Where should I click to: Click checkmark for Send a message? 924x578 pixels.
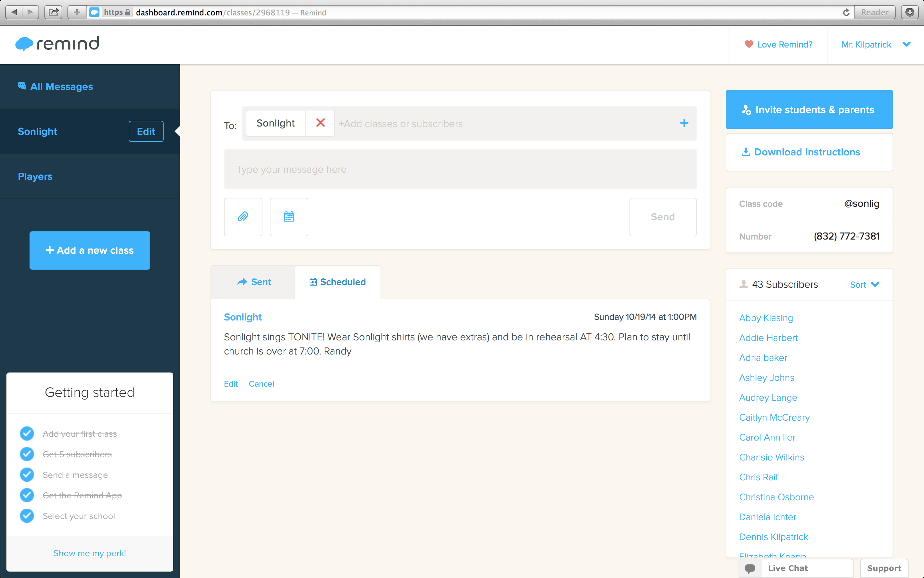pyautogui.click(x=27, y=475)
